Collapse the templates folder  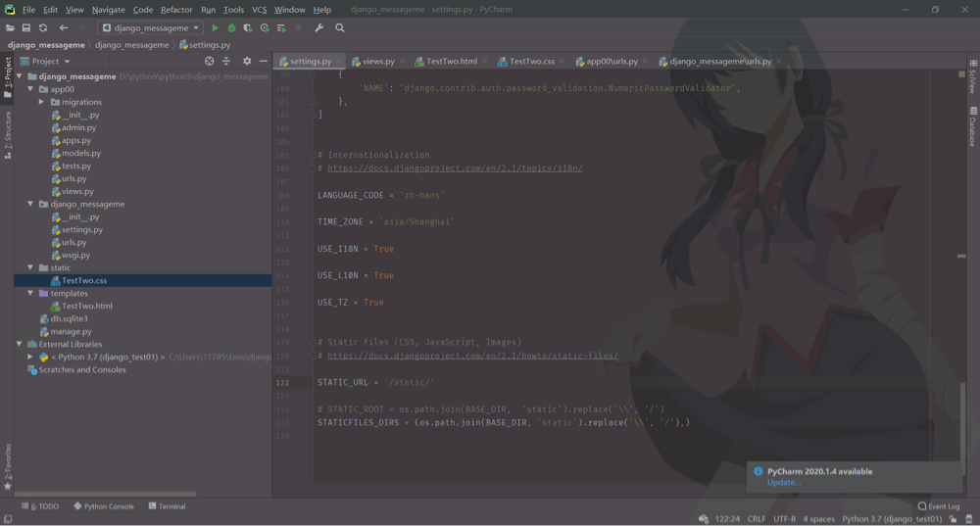30,293
